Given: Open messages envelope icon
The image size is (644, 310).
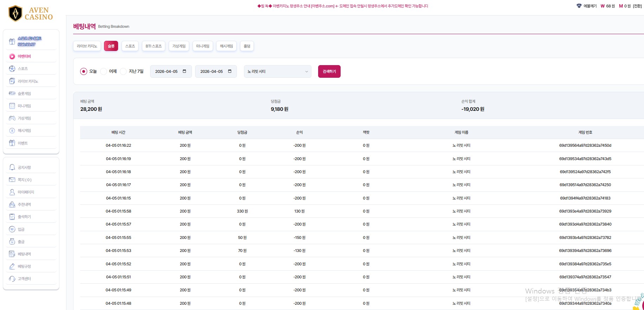Looking at the screenshot, I should (12, 180).
